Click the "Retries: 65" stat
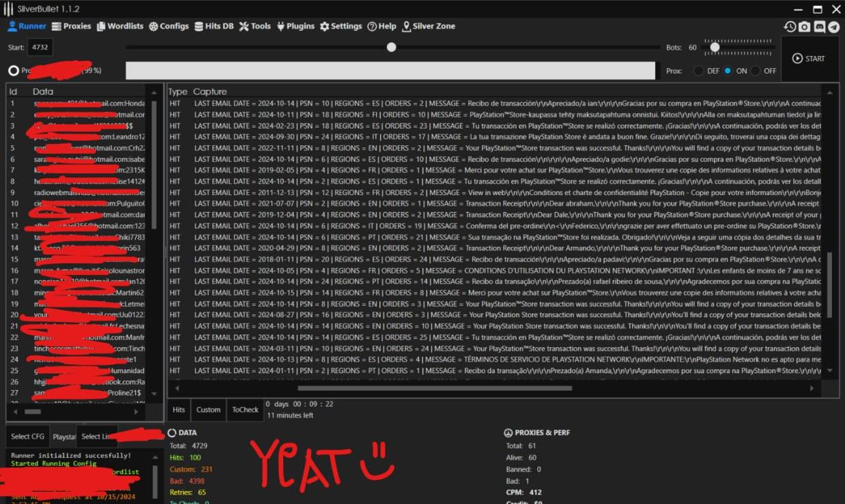This screenshot has height=504, width=845. (188, 492)
